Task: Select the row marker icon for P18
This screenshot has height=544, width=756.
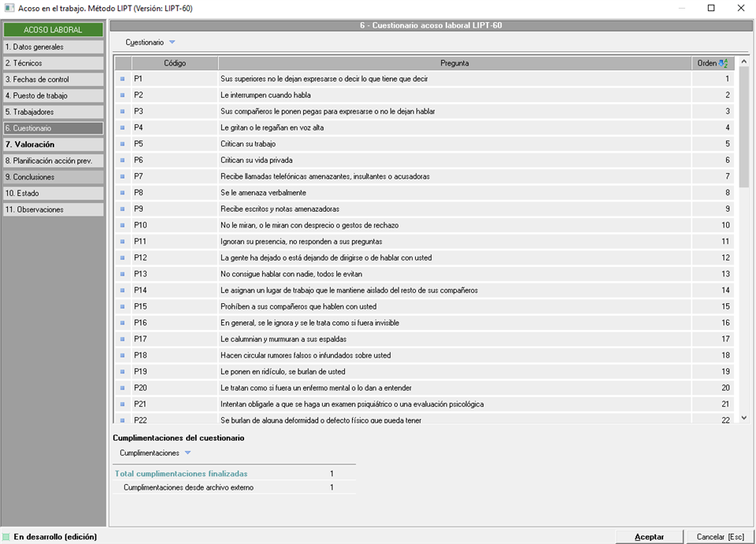Action: (x=122, y=356)
